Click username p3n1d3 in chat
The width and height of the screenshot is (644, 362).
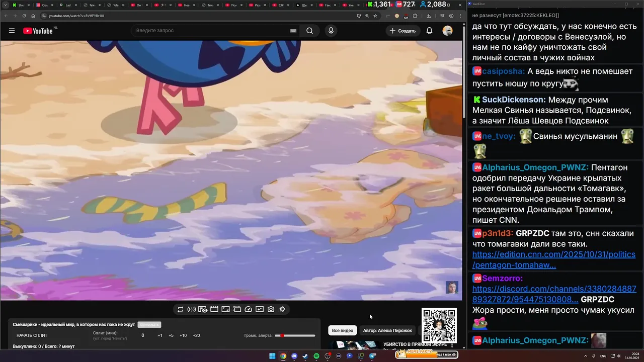click(x=498, y=233)
